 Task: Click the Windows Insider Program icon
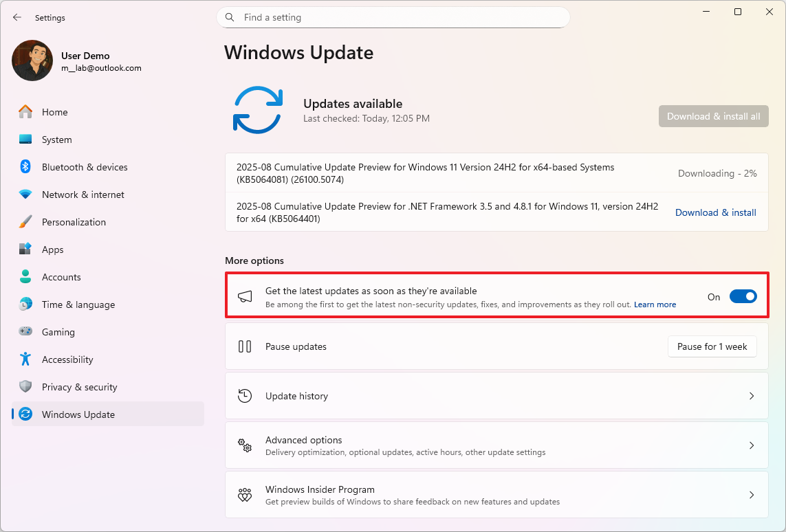[245, 494]
